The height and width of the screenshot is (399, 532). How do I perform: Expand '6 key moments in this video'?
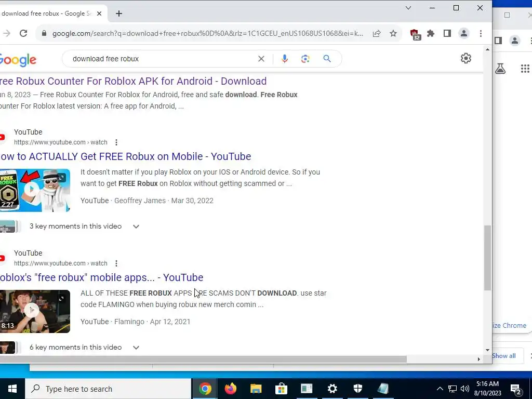click(x=136, y=348)
